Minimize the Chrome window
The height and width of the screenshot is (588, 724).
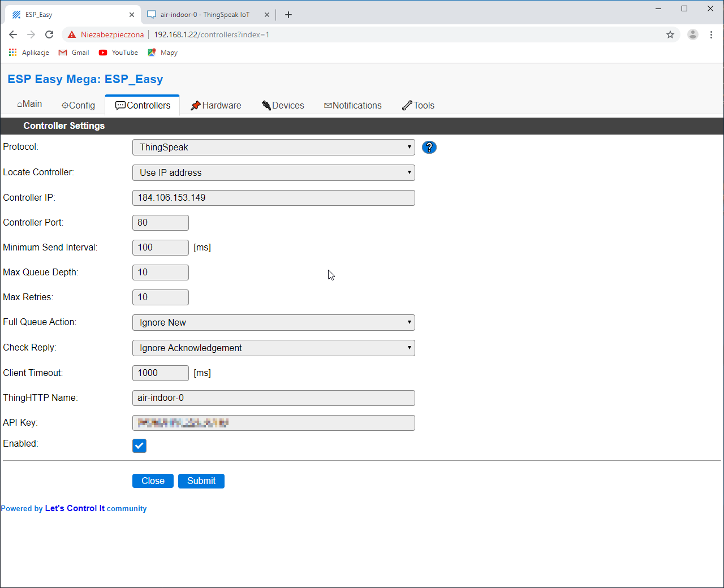click(x=658, y=8)
